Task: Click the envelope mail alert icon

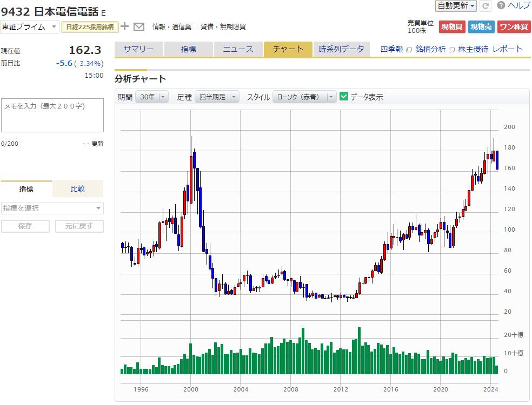Action: [139, 26]
